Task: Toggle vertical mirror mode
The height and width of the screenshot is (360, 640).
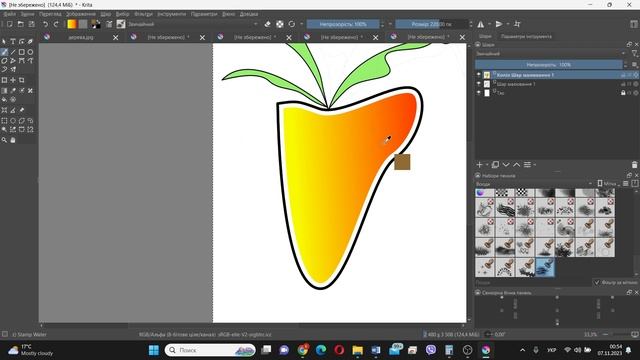Action: tap(499, 24)
